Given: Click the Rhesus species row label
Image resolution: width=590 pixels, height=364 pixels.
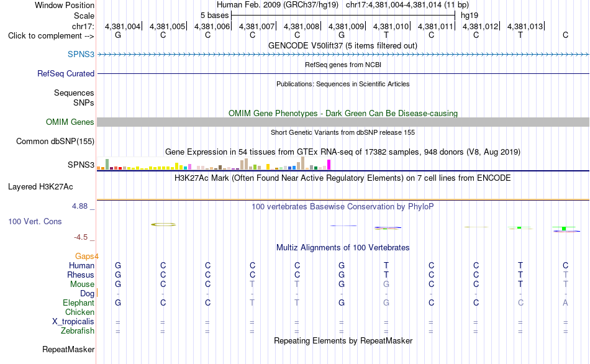Looking at the screenshot, I should [81, 275].
